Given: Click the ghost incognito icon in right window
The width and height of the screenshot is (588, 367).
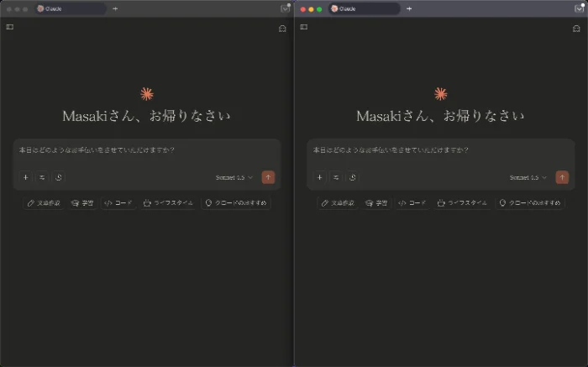Looking at the screenshot, I should pos(576,28).
